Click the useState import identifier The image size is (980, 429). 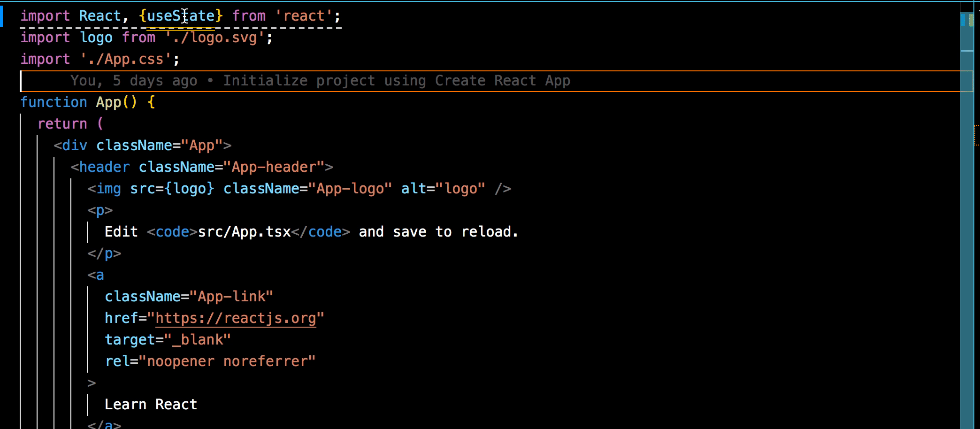click(x=181, y=15)
